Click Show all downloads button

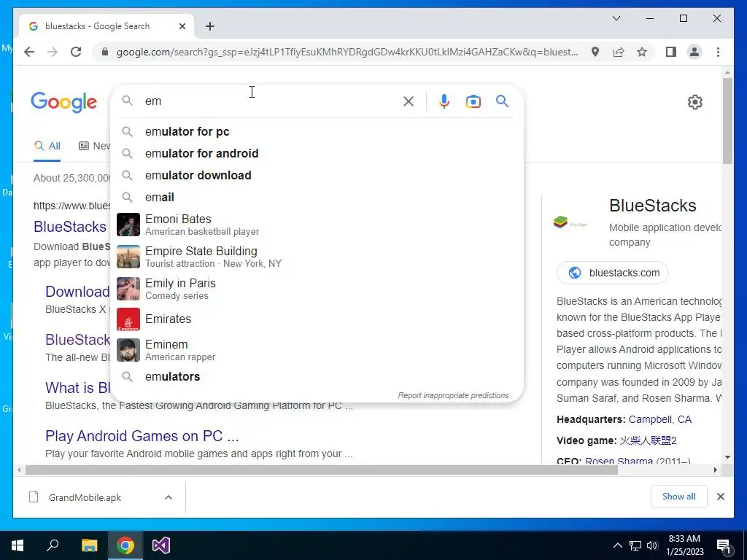[x=678, y=496]
